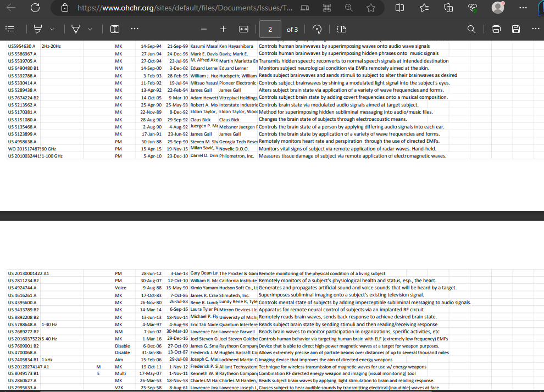Select the 1-30 Hz frequency cell
This screenshot has height=392, width=544.
49,324
